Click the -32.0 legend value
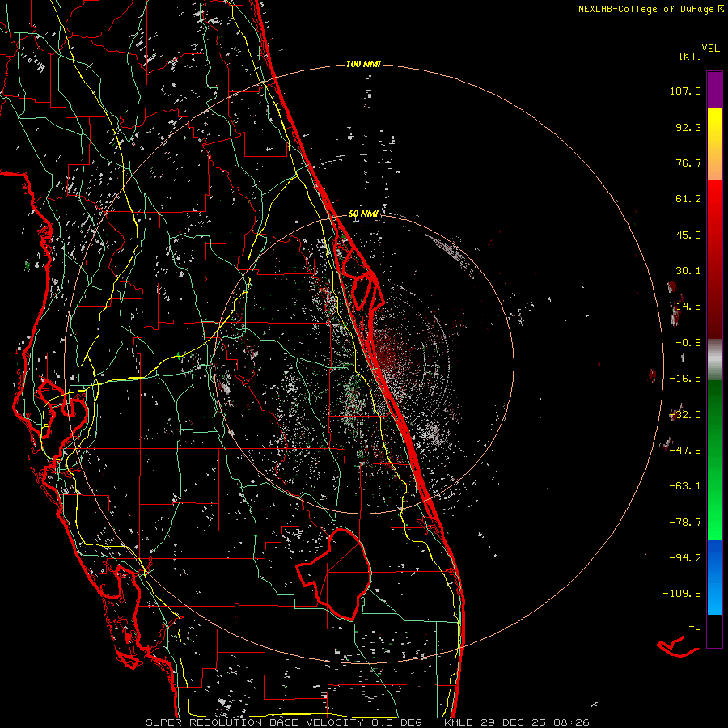This screenshot has height=728, width=728. 685,415
